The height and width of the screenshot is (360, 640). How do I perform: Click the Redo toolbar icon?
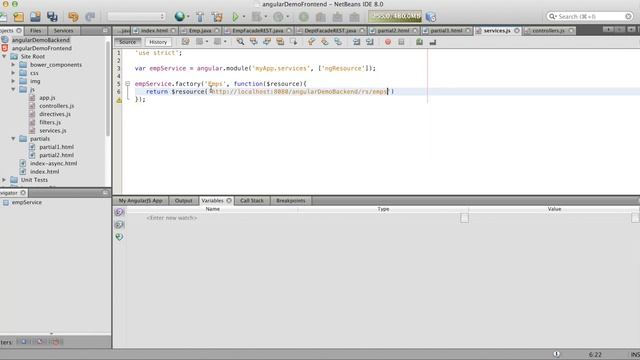point(90,17)
